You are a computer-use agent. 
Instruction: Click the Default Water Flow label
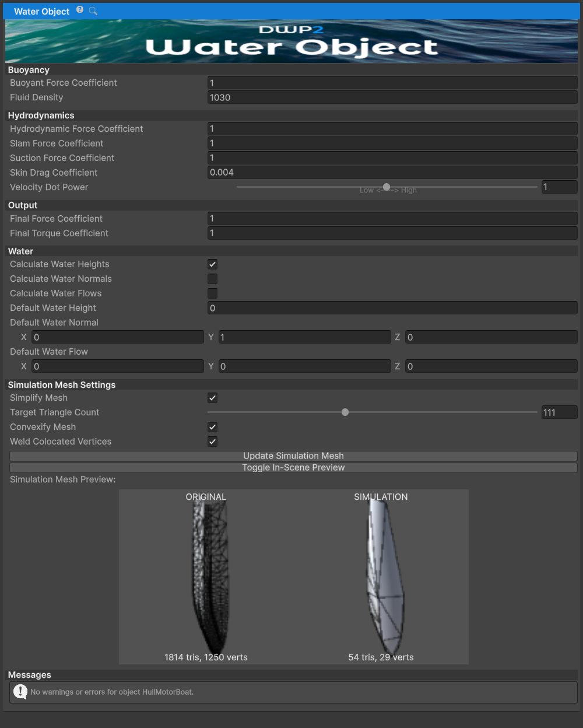click(x=49, y=352)
